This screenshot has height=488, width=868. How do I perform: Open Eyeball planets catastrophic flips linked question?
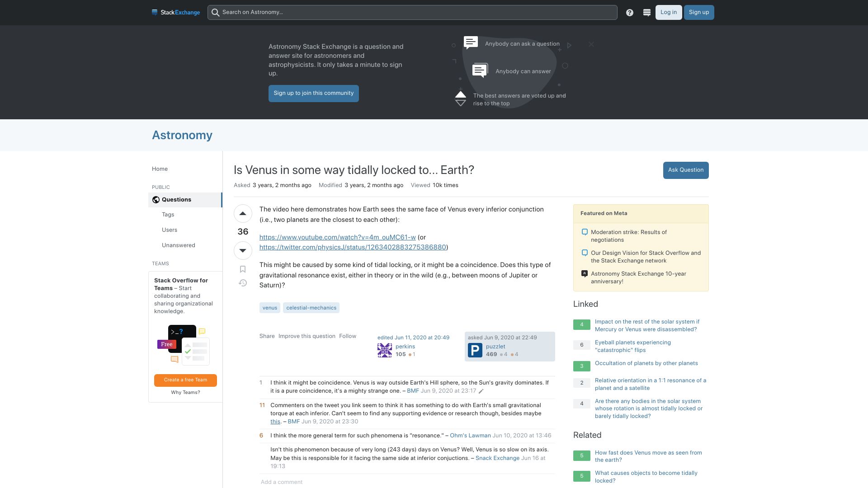tap(633, 346)
